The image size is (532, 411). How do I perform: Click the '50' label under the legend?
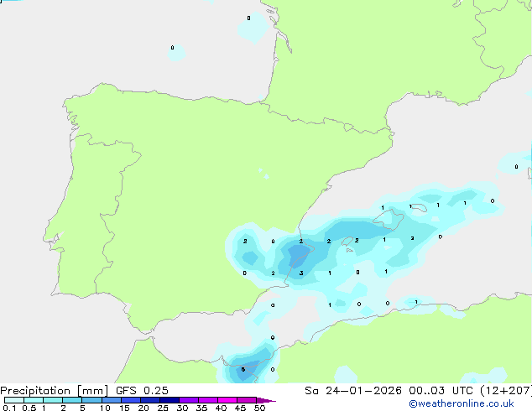(259, 408)
